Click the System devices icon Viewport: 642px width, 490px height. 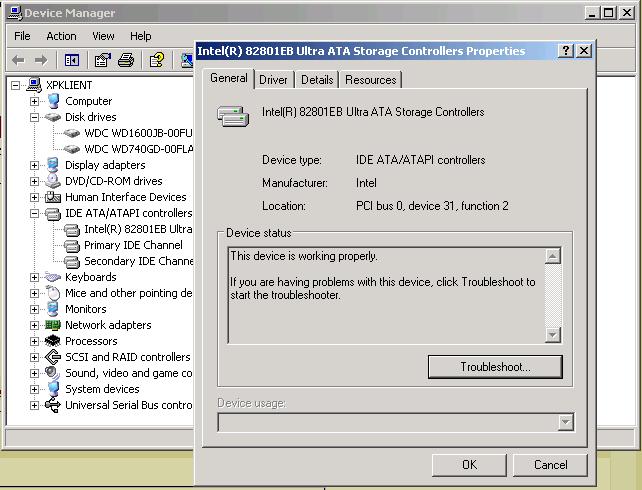53,389
